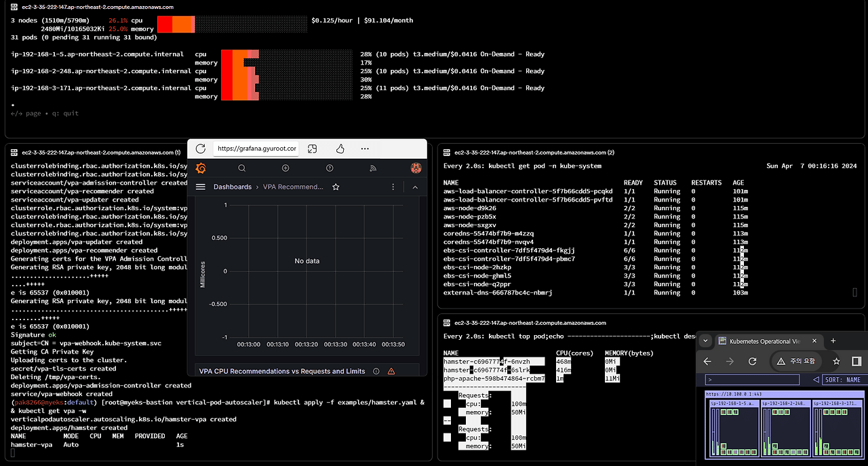Open the three-dot browser menu above Grafana

[365, 149]
